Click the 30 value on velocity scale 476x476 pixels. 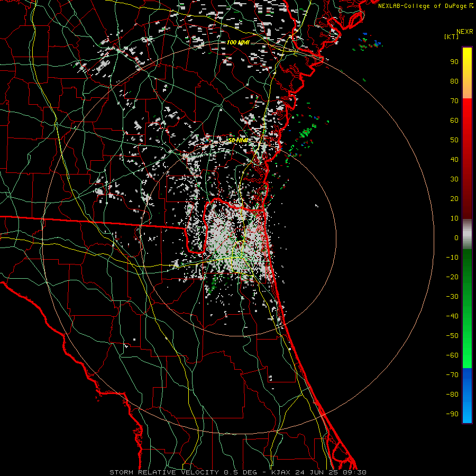tap(454, 179)
